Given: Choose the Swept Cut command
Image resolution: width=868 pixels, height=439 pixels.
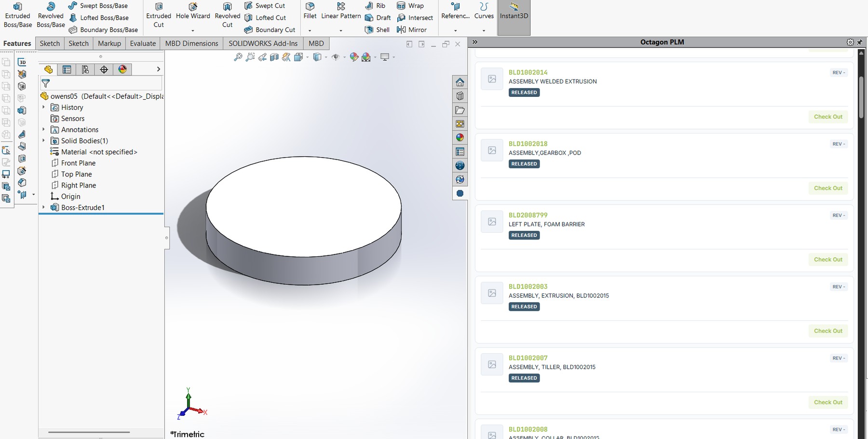Looking at the screenshot, I should [265, 6].
